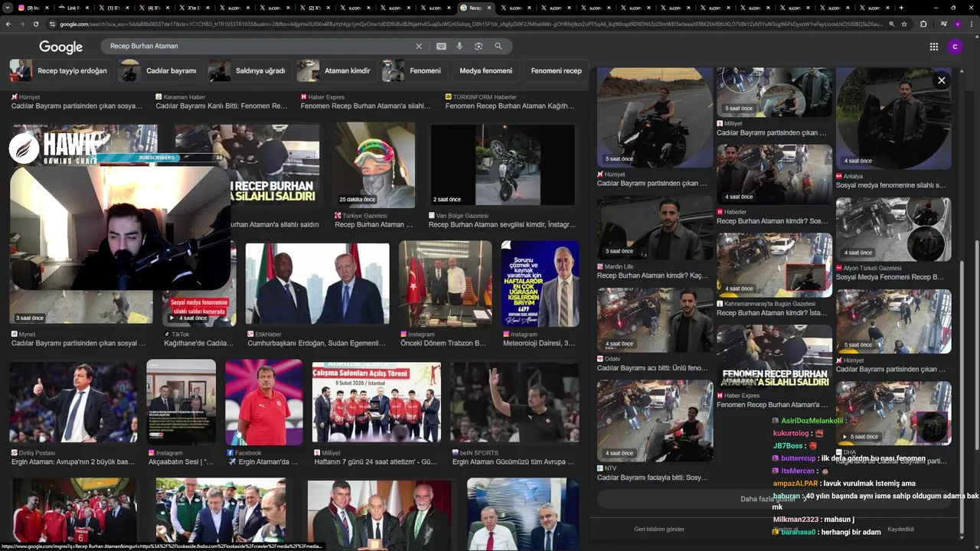980x551 pixels.
Task: Open the Dinliş Postası Ergin Ataman image
Action: click(x=73, y=403)
